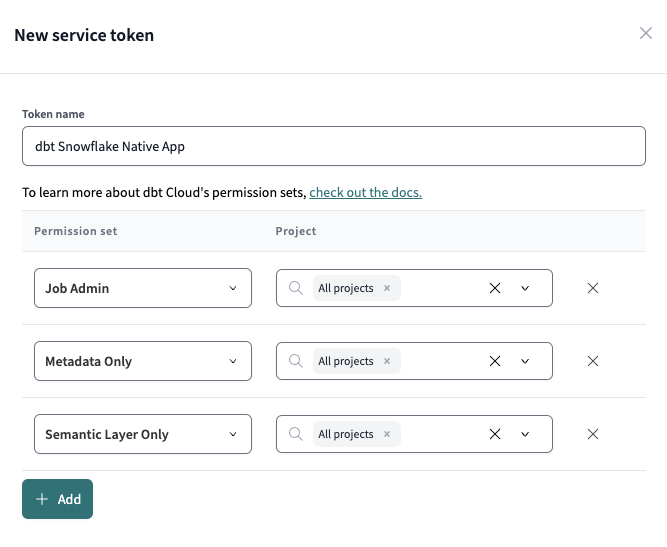This screenshot has width=667, height=547.
Task: Open the 'check out the docs' link
Action: pyautogui.click(x=365, y=192)
